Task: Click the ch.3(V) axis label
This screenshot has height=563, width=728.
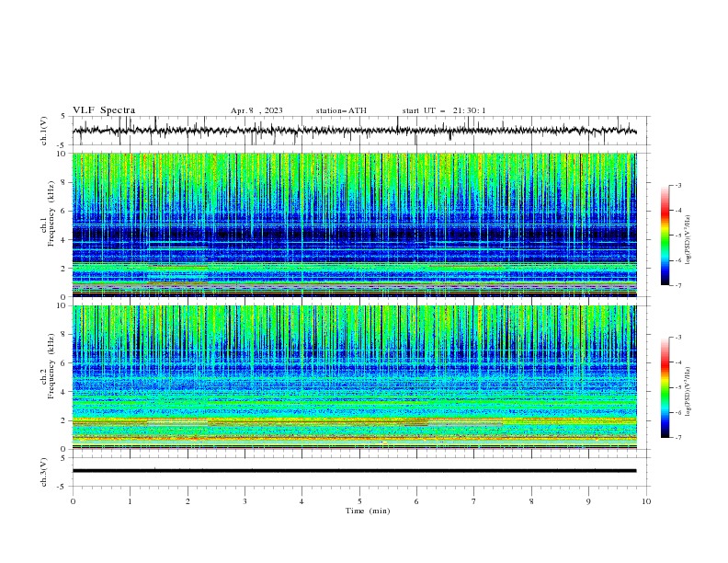Action: (x=44, y=472)
